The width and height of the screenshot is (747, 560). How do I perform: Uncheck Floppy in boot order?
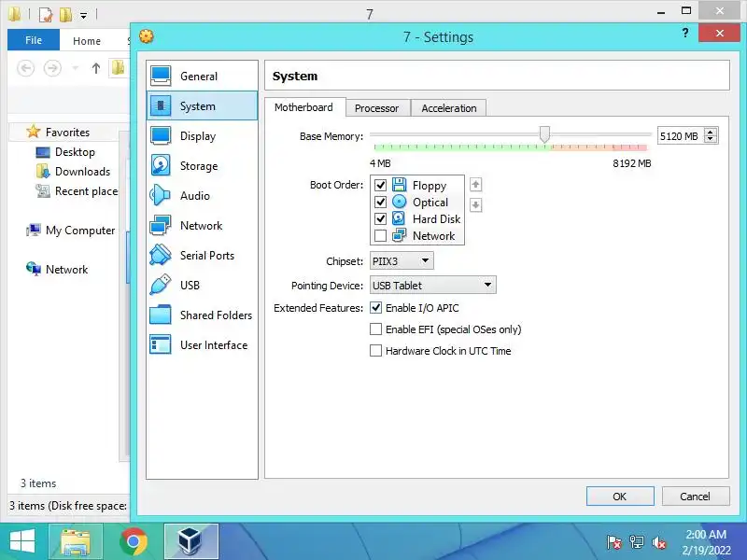pos(380,185)
